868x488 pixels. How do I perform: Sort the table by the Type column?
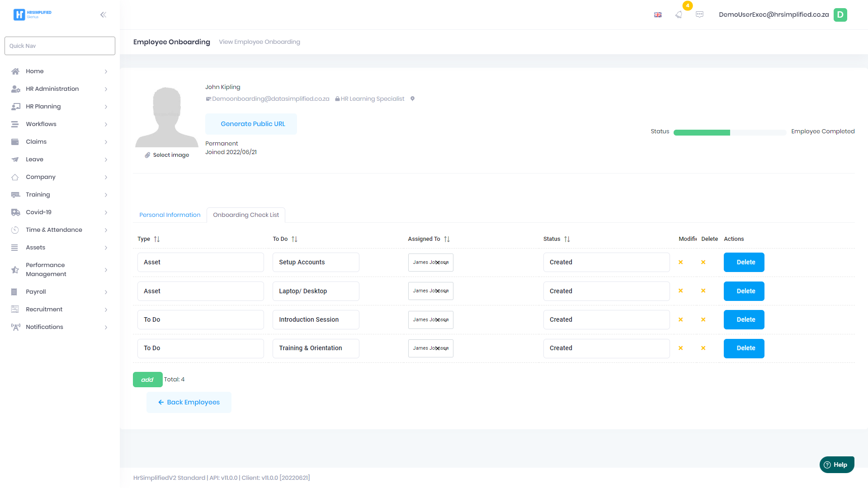pos(156,239)
